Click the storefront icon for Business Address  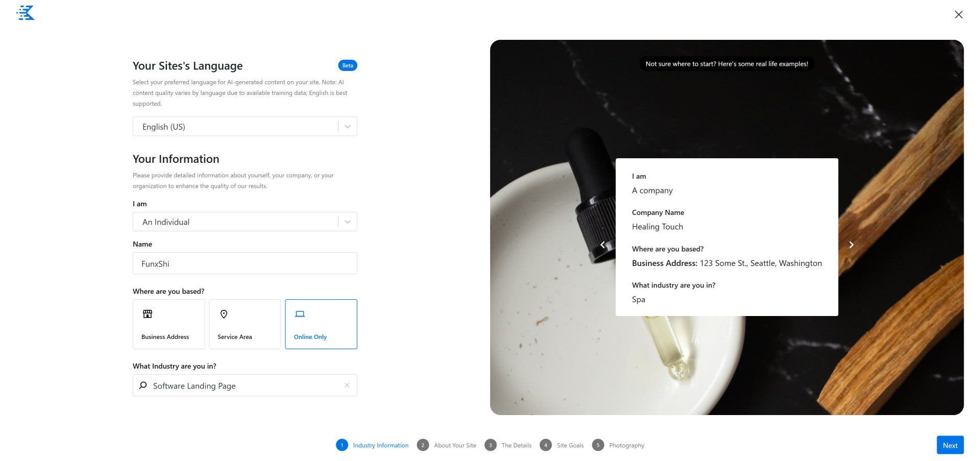pos(148,314)
